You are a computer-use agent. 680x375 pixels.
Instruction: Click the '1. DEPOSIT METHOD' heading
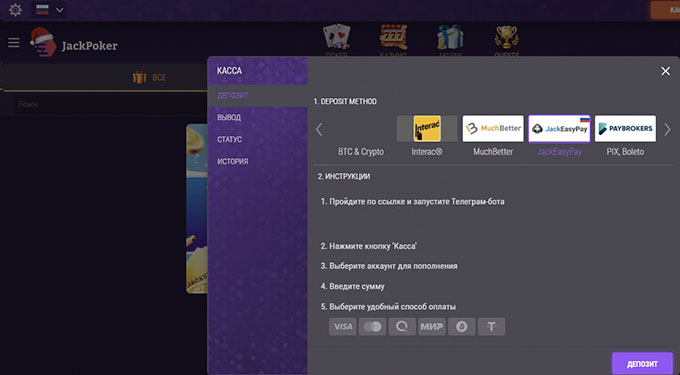click(x=345, y=101)
